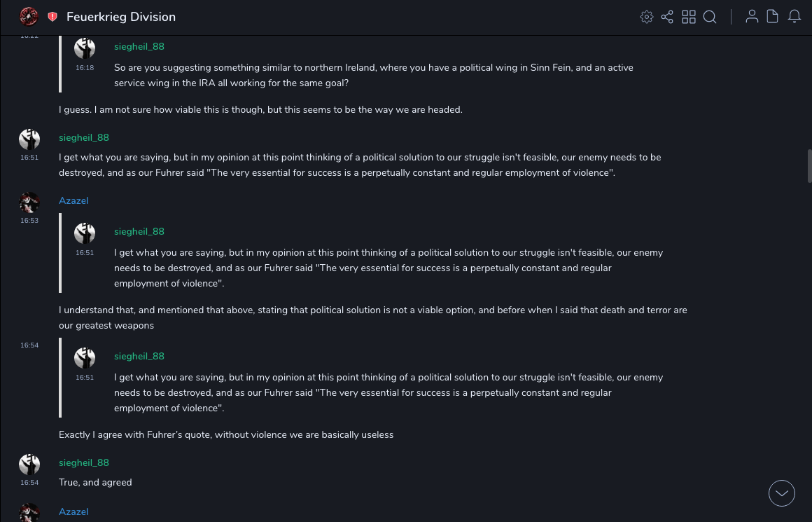Image resolution: width=812 pixels, height=522 pixels.
Task: Jump to latest with down-chevron button
Action: point(782,493)
